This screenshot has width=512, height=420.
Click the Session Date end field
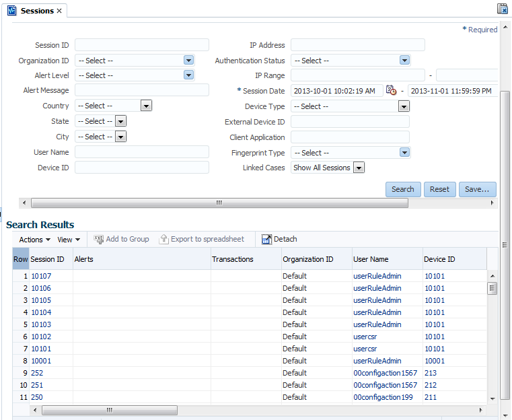click(453, 90)
